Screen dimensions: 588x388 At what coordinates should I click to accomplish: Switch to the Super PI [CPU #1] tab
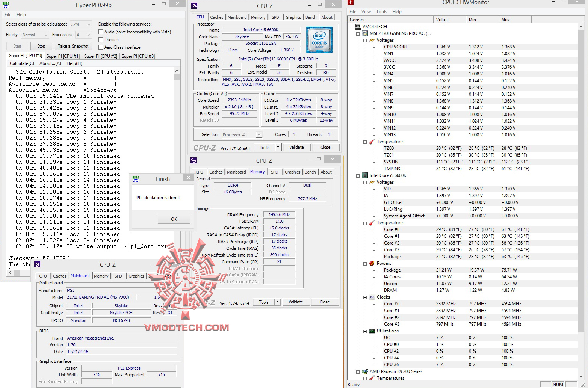[x=63, y=56]
